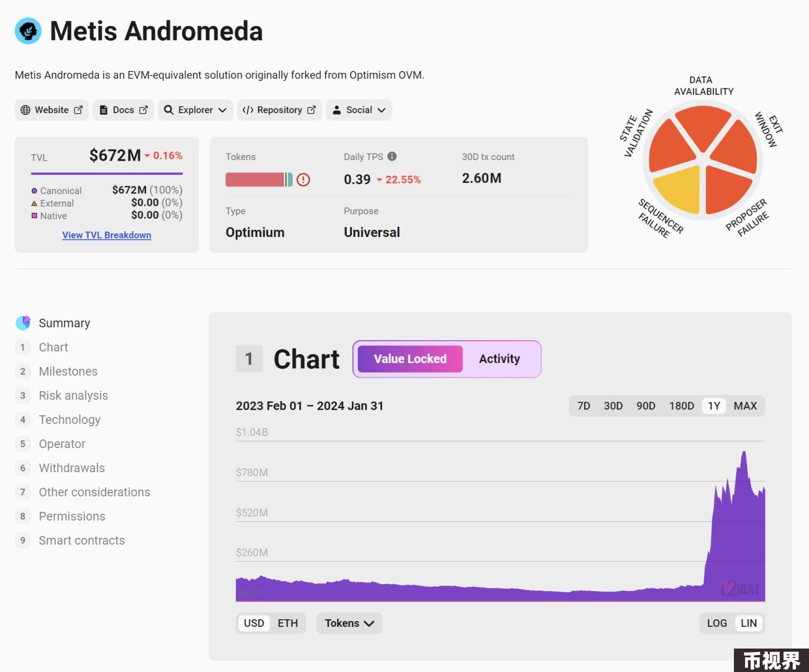Click the 0.39 Daily TPS value
Viewport: 809px width, 672px height.
[x=357, y=179]
